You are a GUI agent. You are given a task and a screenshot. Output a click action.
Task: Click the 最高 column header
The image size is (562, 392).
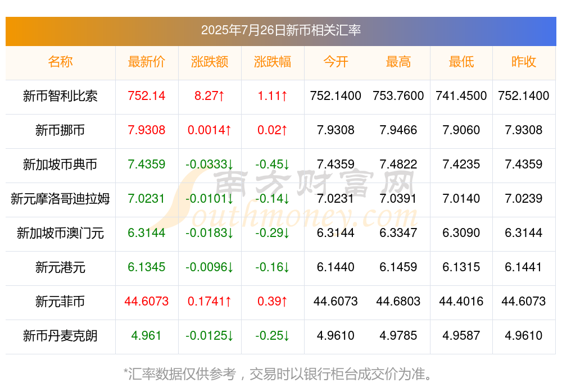[x=398, y=62]
